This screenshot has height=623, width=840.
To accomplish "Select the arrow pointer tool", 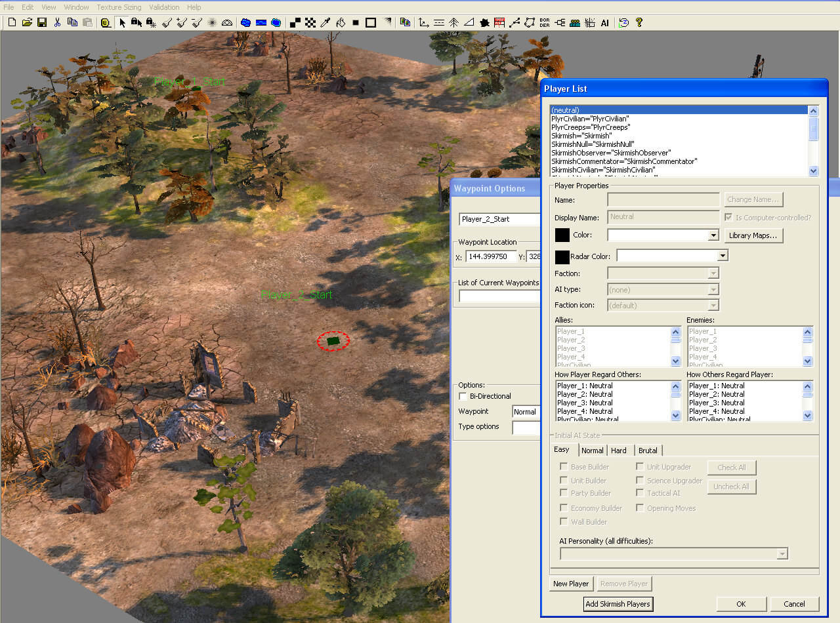I will [x=122, y=22].
